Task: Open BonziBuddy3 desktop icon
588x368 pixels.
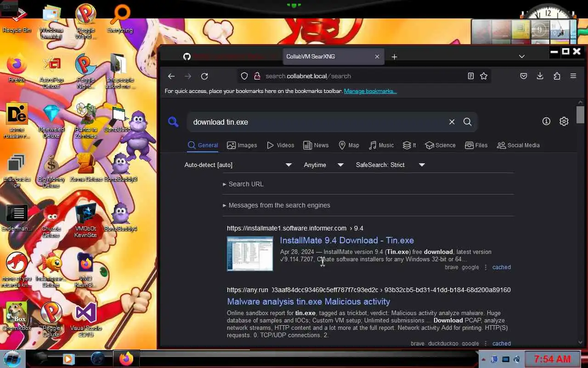Action: click(120, 168)
